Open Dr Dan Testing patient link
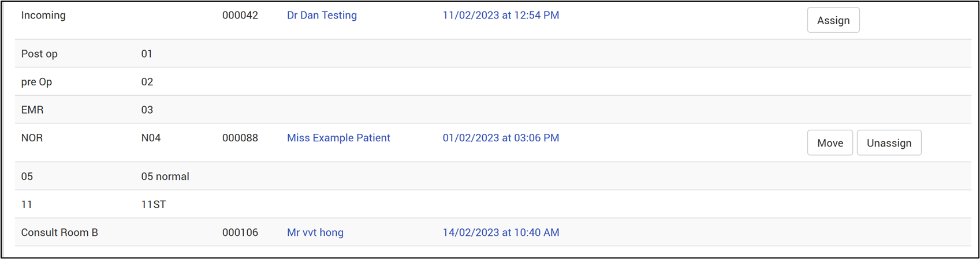 click(322, 16)
